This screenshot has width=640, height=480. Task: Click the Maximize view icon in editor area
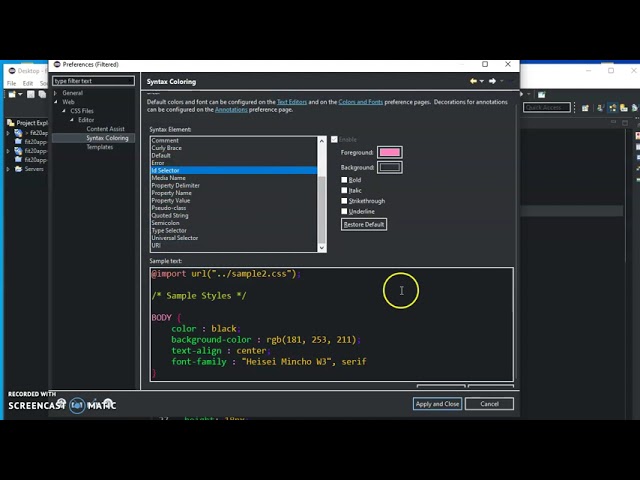point(625,122)
